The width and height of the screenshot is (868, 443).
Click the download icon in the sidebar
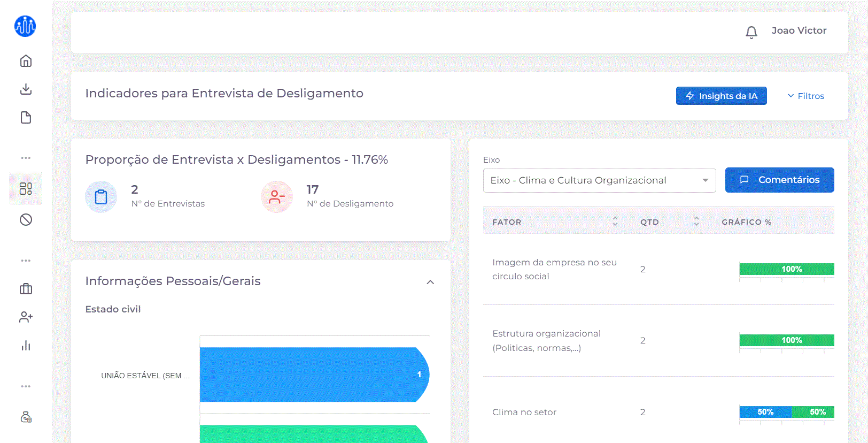(26, 89)
